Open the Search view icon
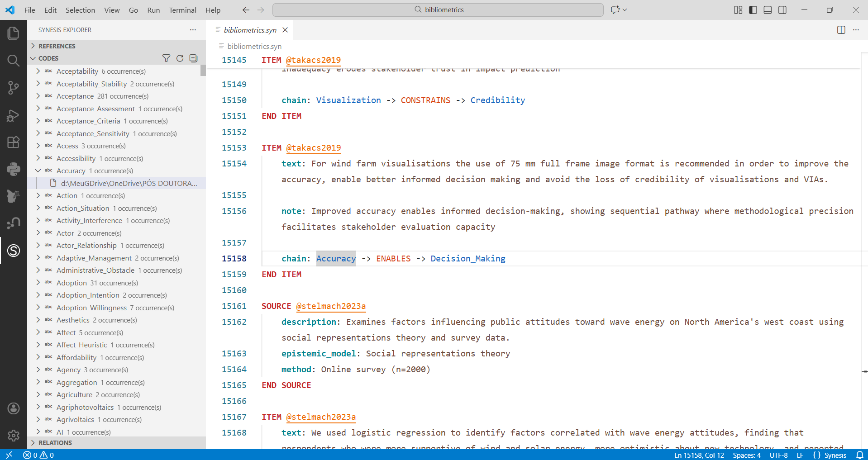The width and height of the screenshot is (868, 460). [x=13, y=61]
